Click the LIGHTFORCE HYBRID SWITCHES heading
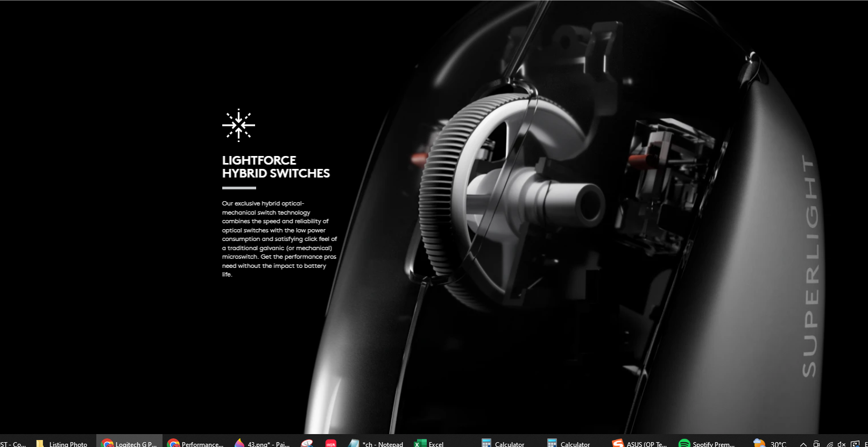The image size is (868, 447). tap(276, 167)
